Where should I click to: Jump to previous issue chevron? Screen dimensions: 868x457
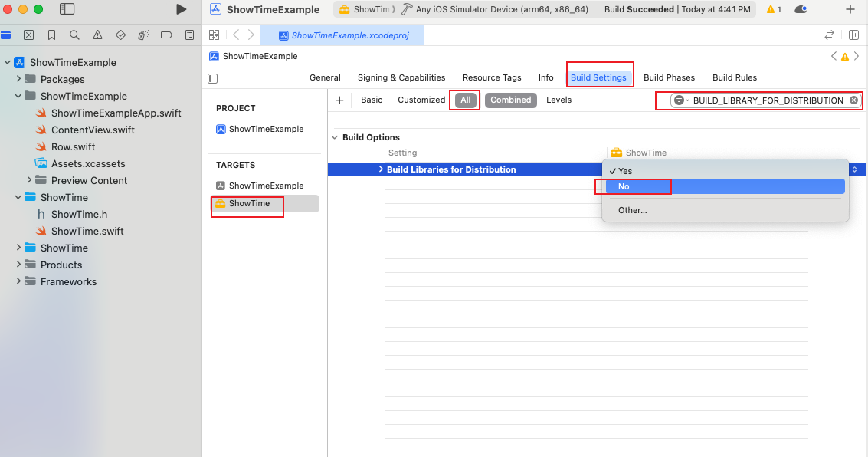(x=834, y=56)
